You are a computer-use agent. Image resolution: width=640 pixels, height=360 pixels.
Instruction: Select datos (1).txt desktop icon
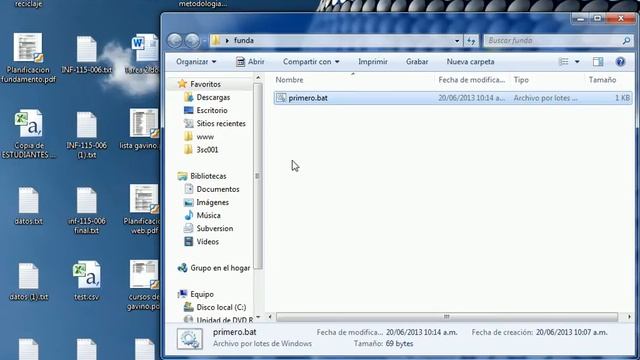(29, 282)
